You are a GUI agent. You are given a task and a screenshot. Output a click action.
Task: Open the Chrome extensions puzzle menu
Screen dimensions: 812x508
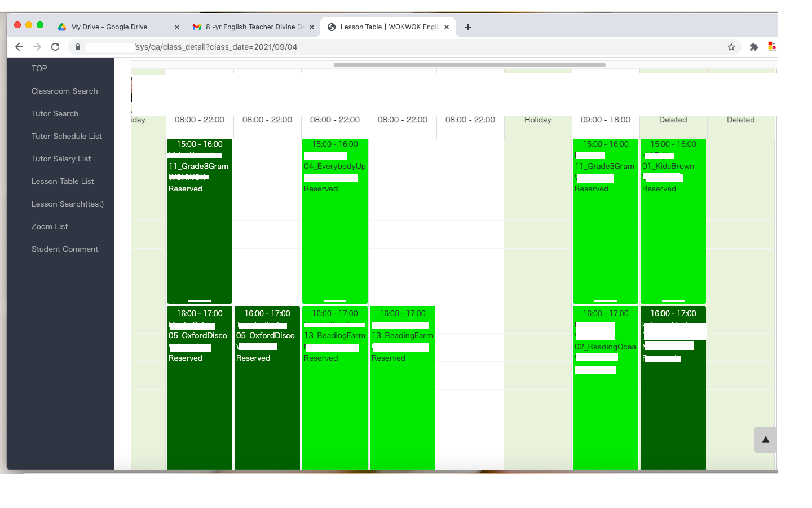click(x=754, y=47)
